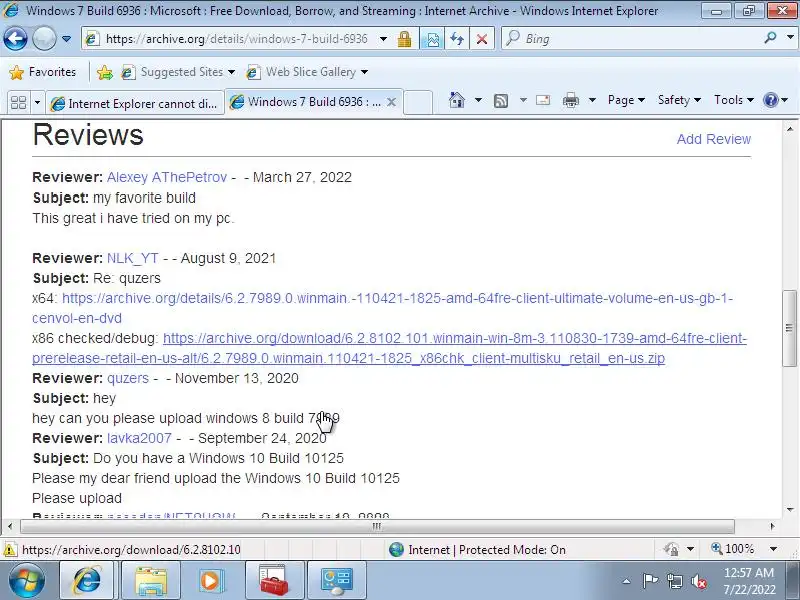Open reviewer NLK_YT profile link
This screenshot has width=800, height=600.
[133, 258]
